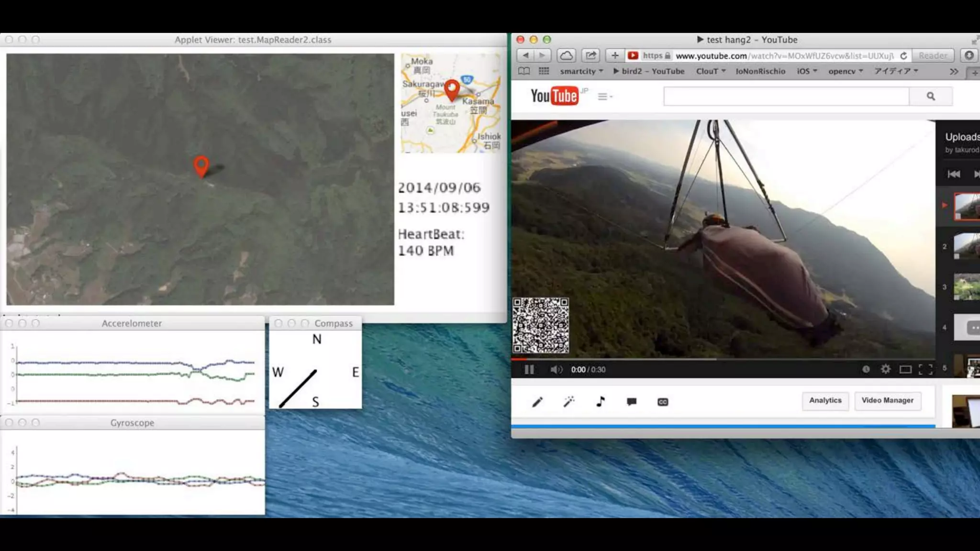Open the audio music note icon
This screenshot has height=551, width=980.
600,402
